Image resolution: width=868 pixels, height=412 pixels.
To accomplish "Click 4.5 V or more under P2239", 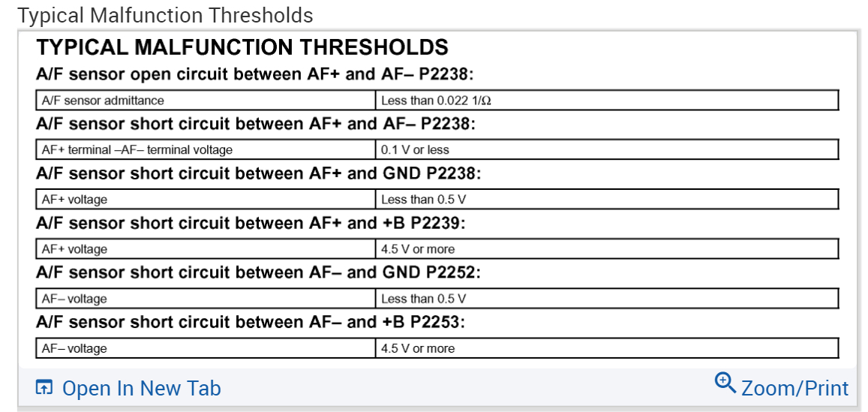I will pyautogui.click(x=418, y=249).
